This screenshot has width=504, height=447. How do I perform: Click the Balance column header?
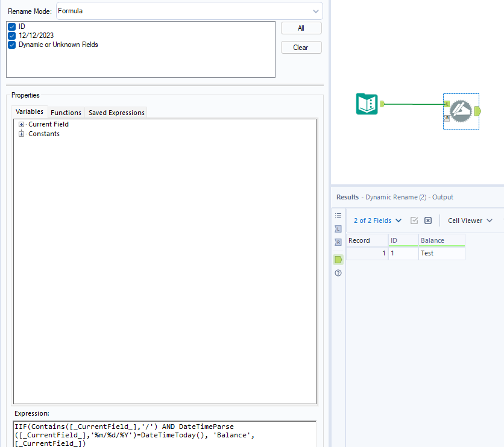click(442, 240)
